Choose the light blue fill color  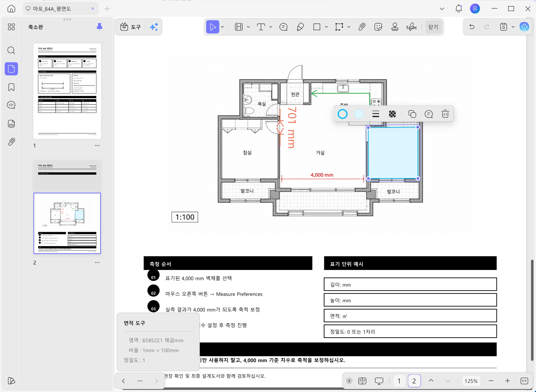(x=359, y=114)
